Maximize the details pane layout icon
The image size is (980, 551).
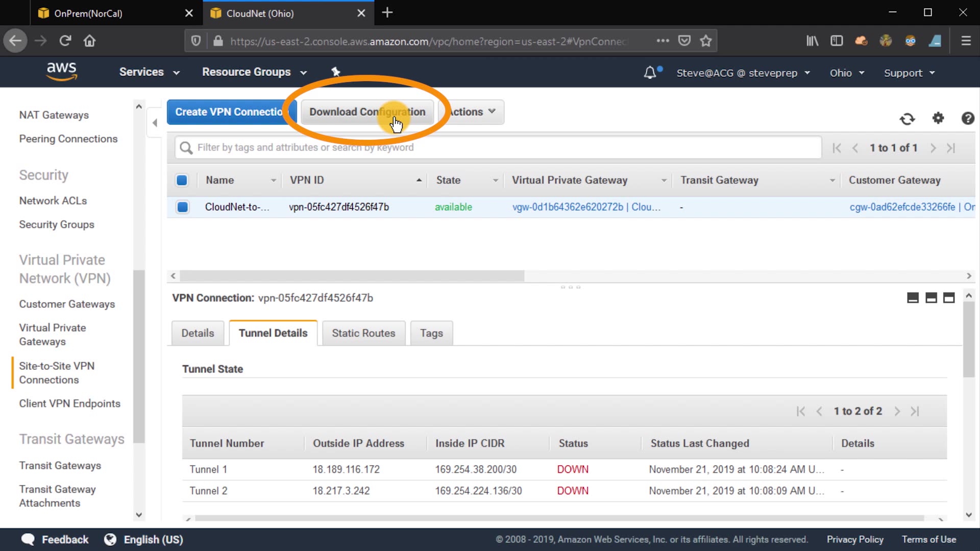[949, 298]
